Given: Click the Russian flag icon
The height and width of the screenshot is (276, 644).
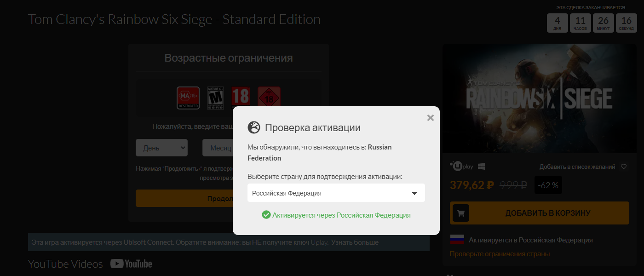Looking at the screenshot, I should pos(457,240).
